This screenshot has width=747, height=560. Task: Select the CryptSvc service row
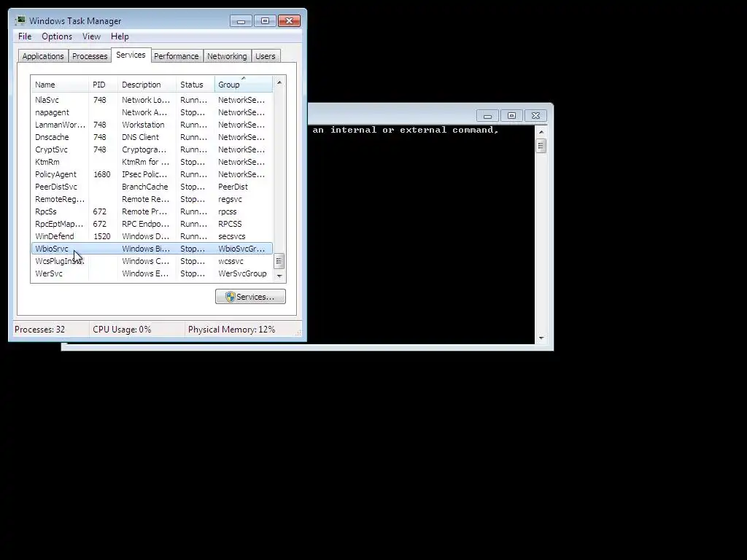click(x=152, y=149)
